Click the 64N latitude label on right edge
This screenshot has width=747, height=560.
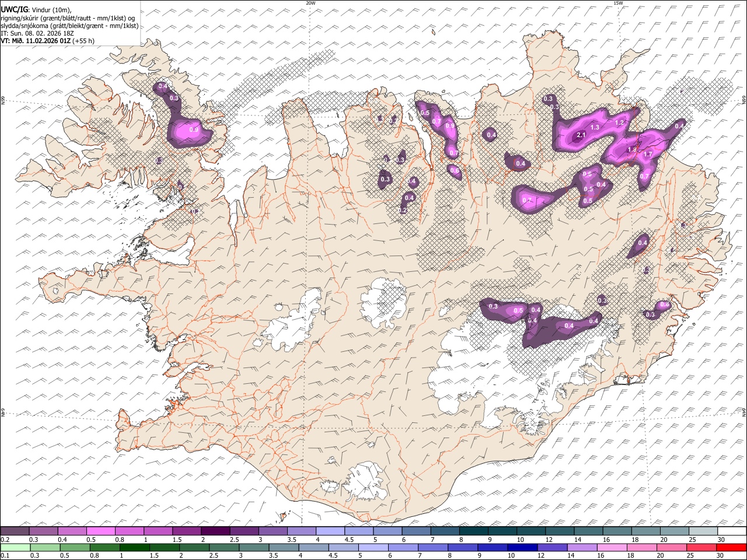[744, 412]
